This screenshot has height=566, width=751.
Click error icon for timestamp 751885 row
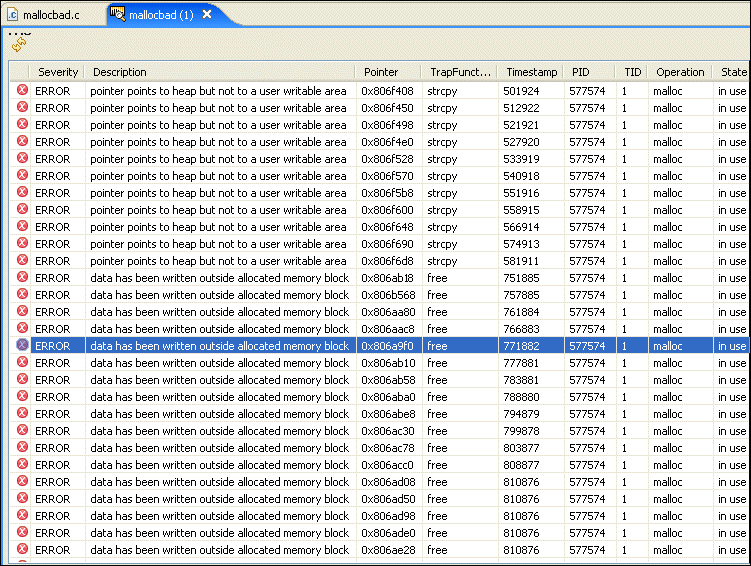point(22,278)
